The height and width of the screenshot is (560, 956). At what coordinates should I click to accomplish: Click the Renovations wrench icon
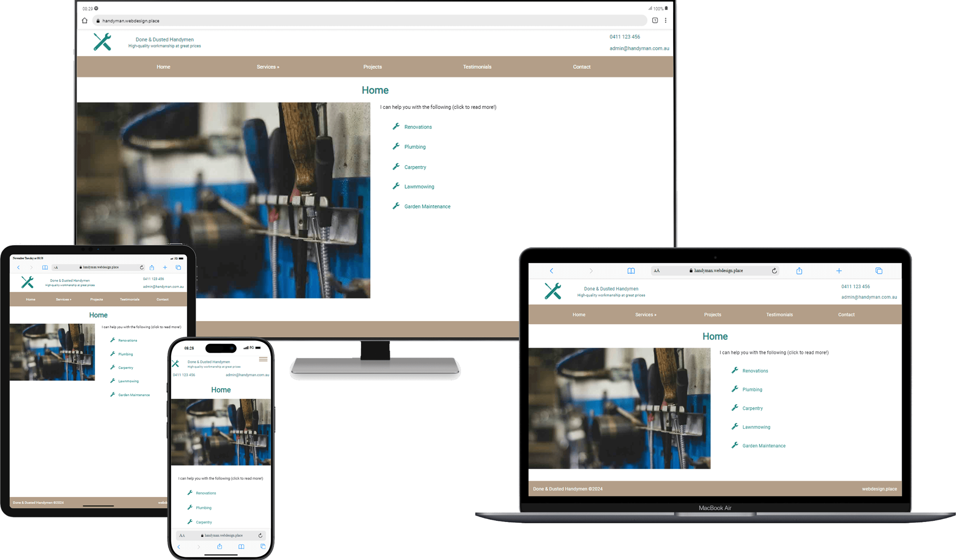point(395,127)
